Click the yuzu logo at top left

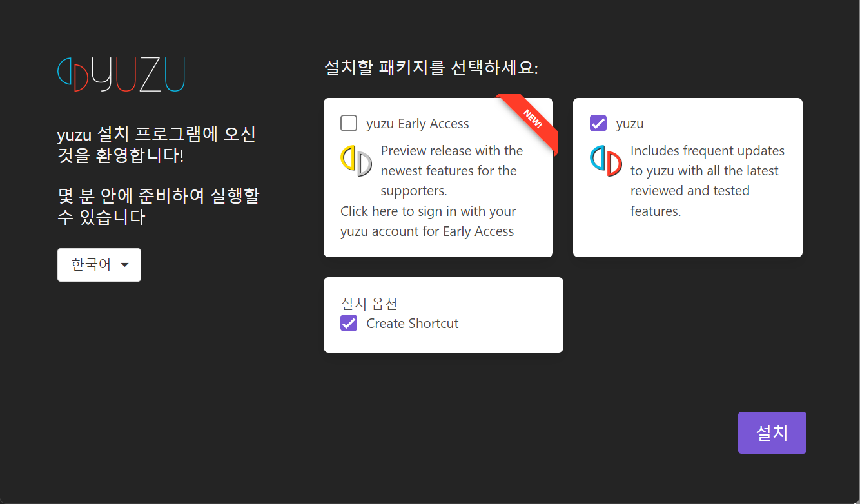(x=121, y=74)
